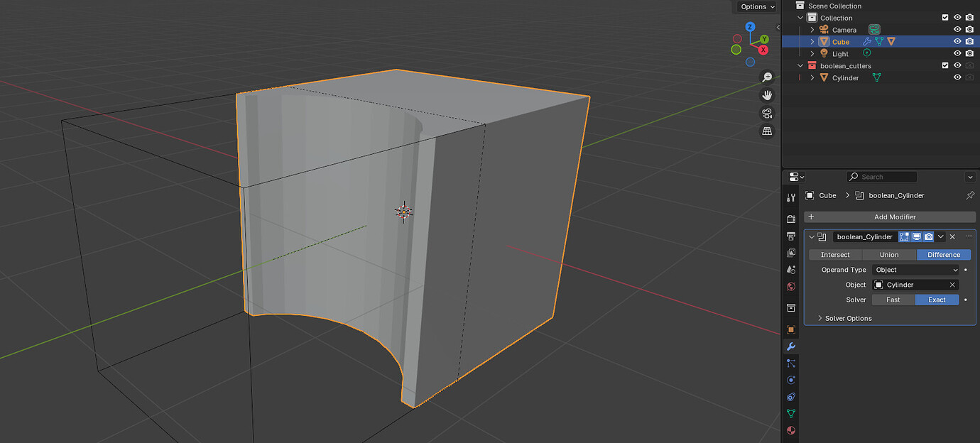Open the Material properties tab
Viewport: 980px width, 443px height.
[791, 430]
